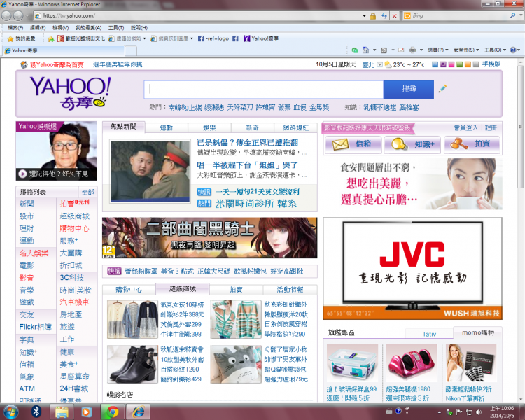Open the 工具(O) toolbar dropdown
The image size is (525, 420).
(493, 50)
